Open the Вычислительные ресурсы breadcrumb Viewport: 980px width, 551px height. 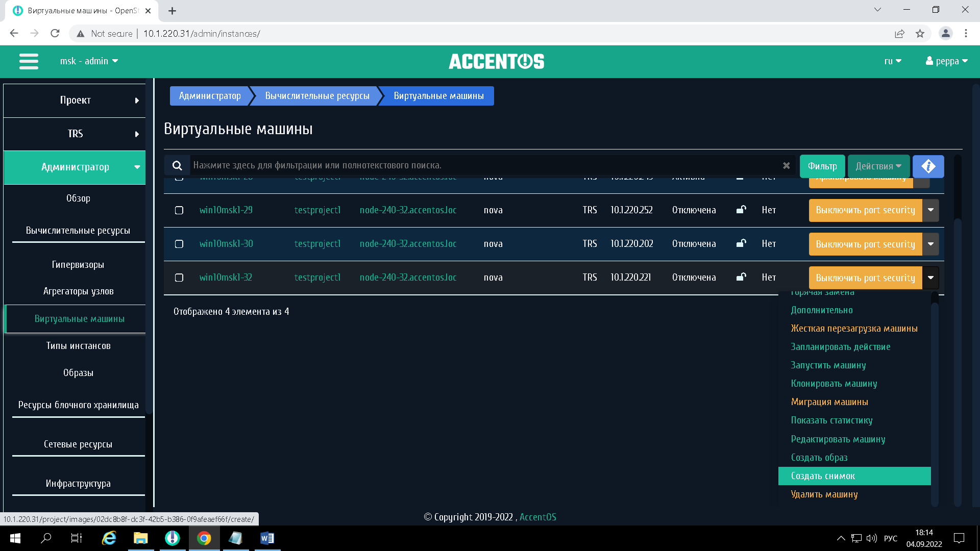(x=317, y=95)
